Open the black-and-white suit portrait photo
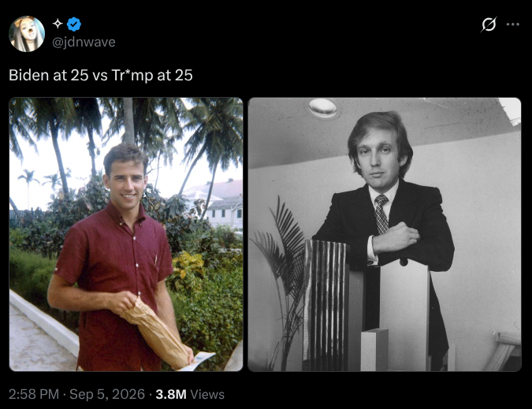The width and height of the screenshot is (532, 409). 385,234
